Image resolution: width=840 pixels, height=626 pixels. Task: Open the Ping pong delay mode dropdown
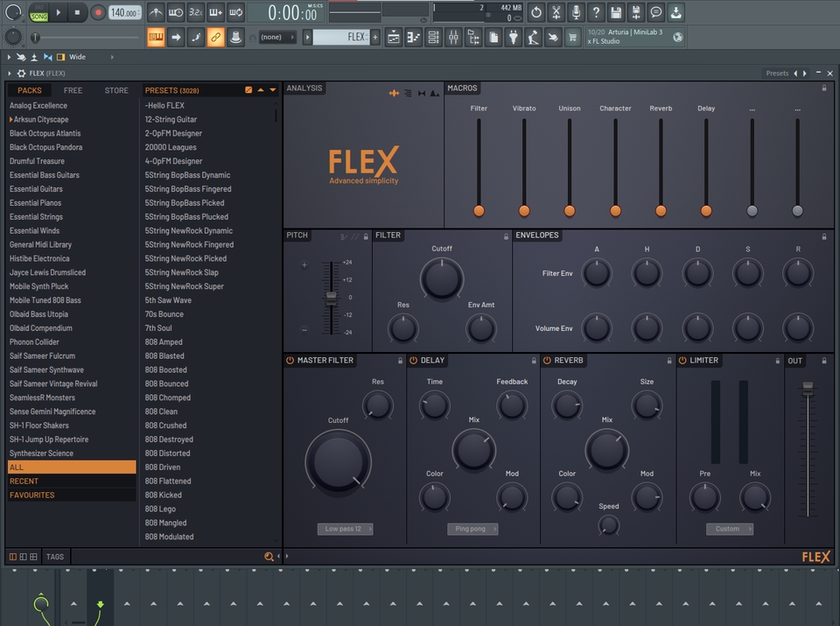click(x=472, y=529)
